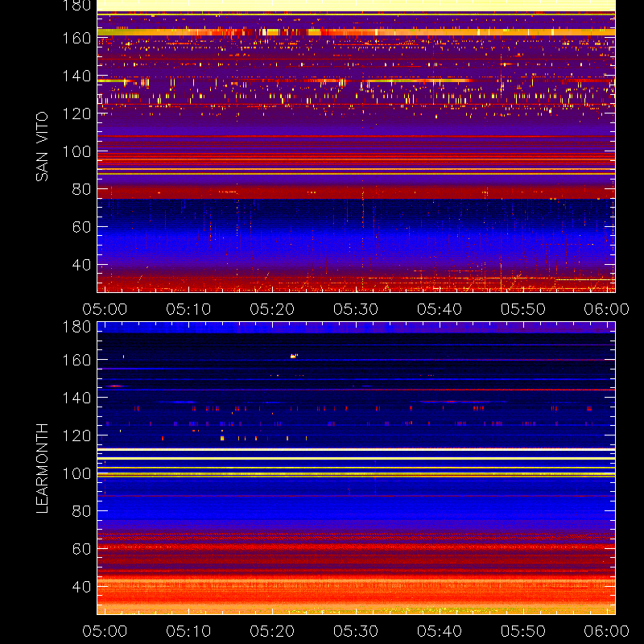This screenshot has width=644, height=644.
Task: Select the 60 frequency label on San Vito axis
Action: 81,227
